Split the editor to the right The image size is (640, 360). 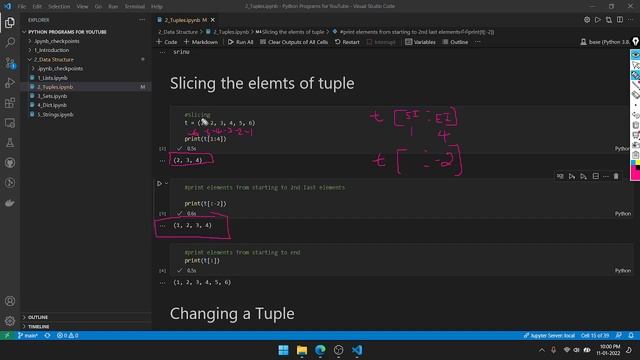pos(620,20)
